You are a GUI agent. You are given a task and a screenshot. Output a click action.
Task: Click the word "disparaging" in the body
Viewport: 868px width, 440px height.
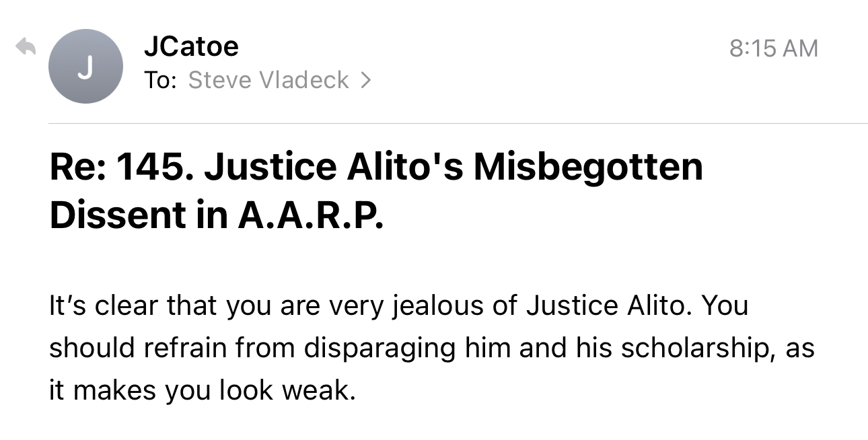384,349
